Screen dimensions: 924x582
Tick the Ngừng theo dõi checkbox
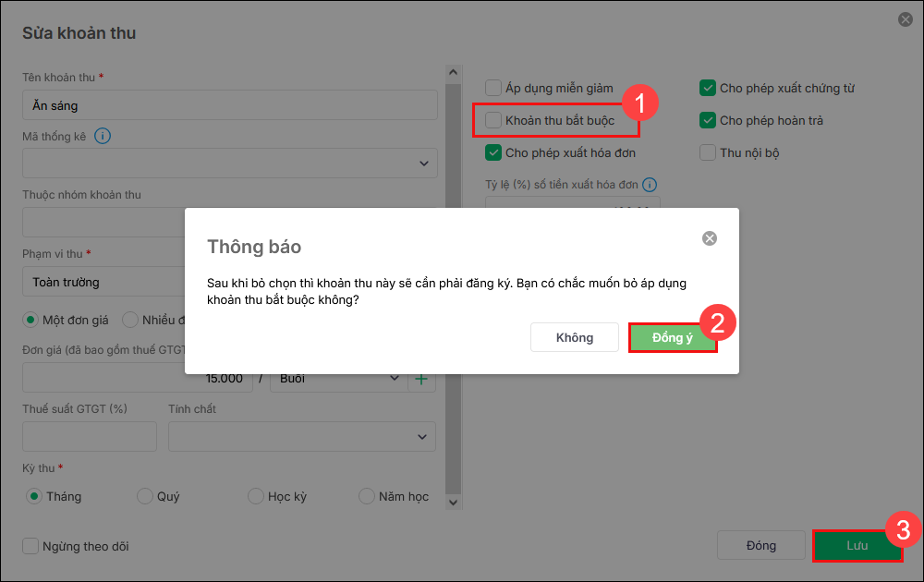coord(31,546)
